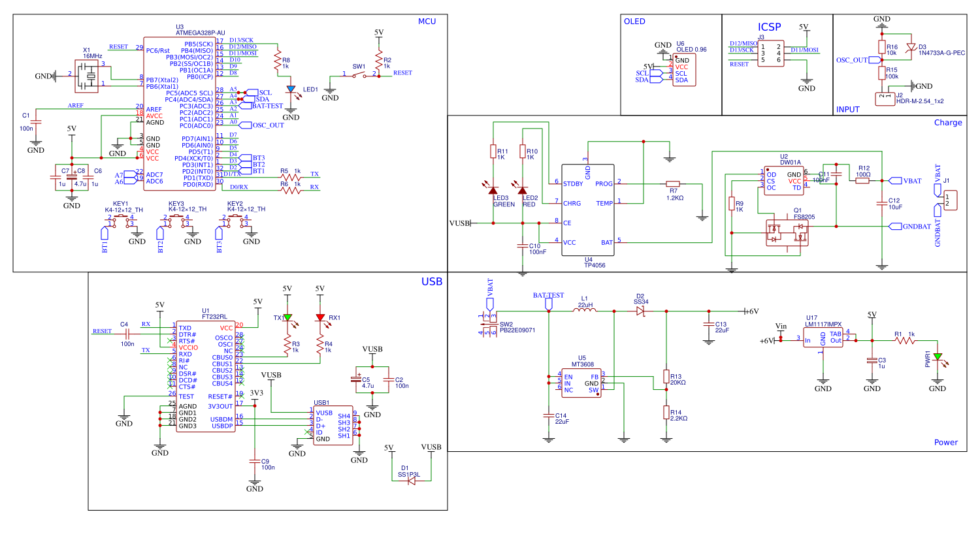Select resistor R12 100Ω

click(x=862, y=181)
